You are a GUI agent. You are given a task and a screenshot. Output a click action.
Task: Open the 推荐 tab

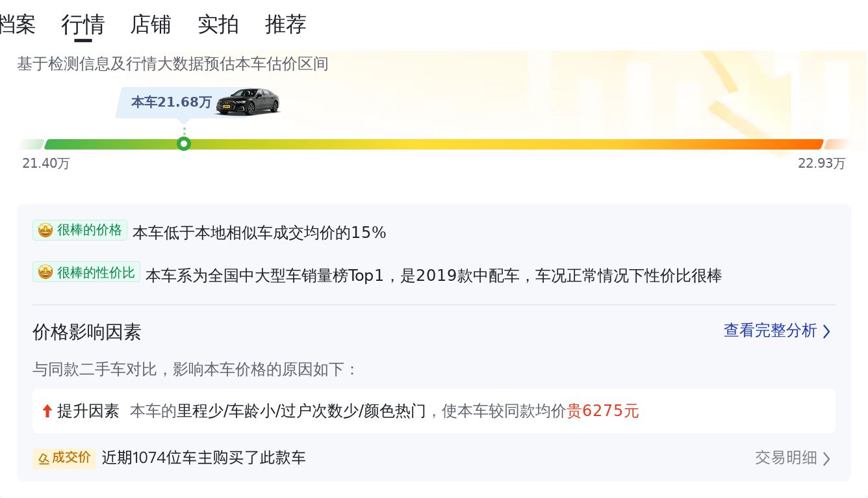pos(286,25)
